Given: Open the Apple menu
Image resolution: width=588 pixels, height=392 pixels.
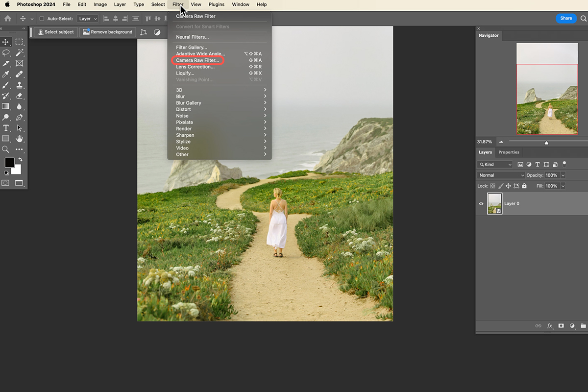Looking at the screenshot, I should tap(7, 4).
